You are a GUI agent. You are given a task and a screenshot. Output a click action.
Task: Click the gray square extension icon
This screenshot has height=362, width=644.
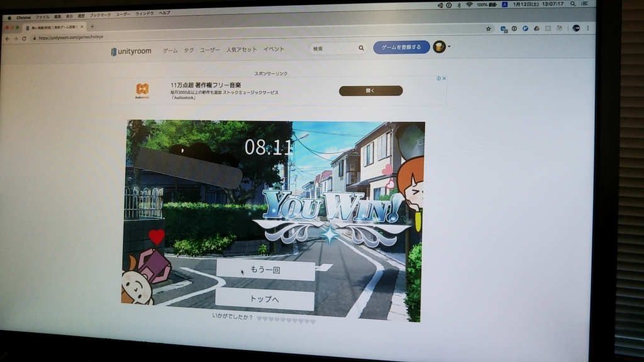click(x=548, y=28)
